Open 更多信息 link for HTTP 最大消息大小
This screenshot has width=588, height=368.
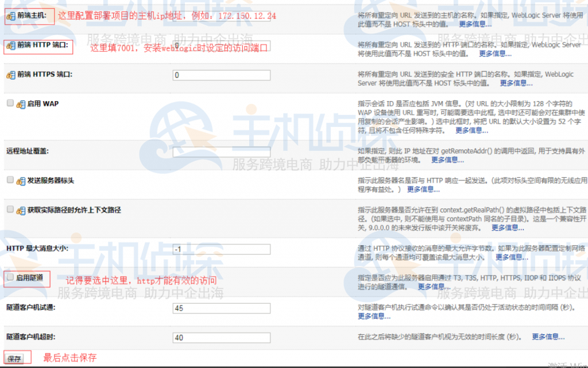511,257
